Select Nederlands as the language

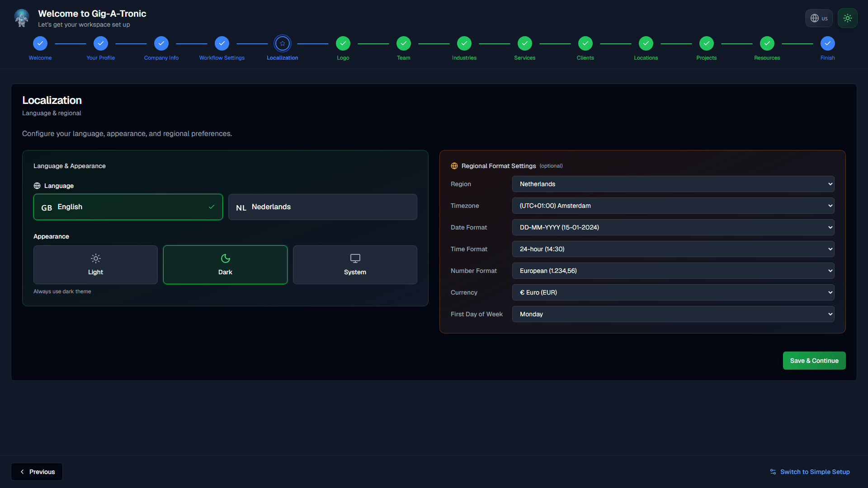tap(323, 207)
